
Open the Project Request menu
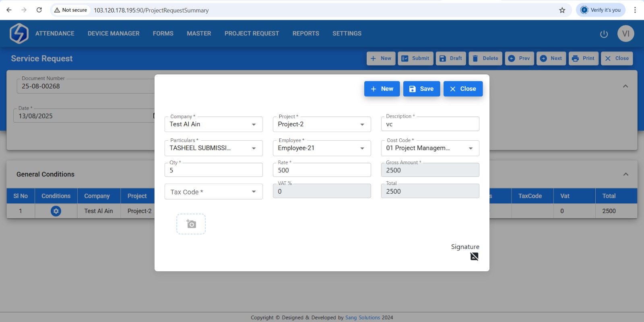252,33
